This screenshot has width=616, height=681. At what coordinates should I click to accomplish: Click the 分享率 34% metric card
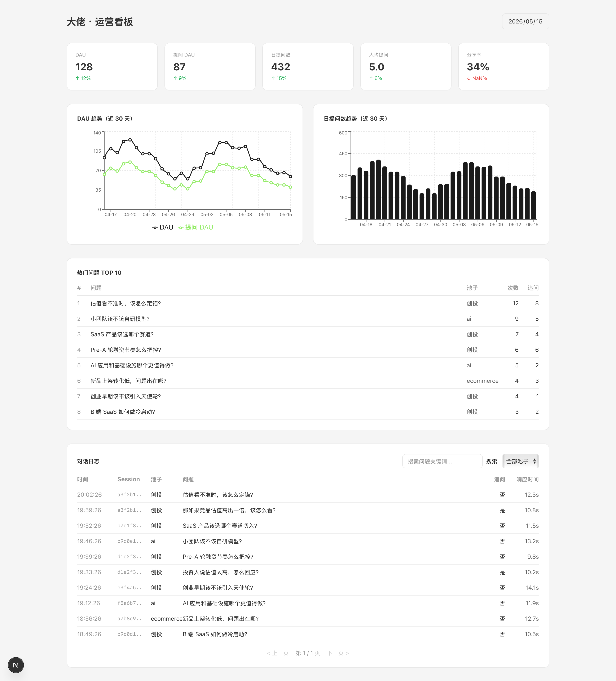pos(503,67)
